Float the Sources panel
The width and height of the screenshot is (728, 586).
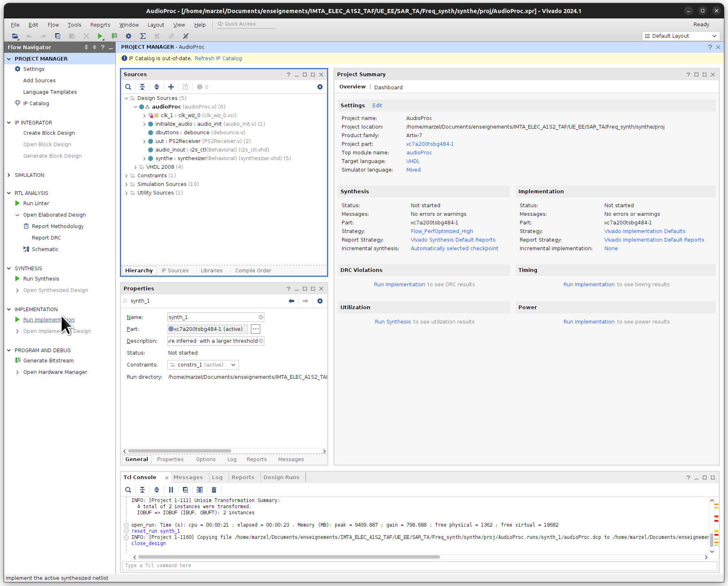[313, 75]
